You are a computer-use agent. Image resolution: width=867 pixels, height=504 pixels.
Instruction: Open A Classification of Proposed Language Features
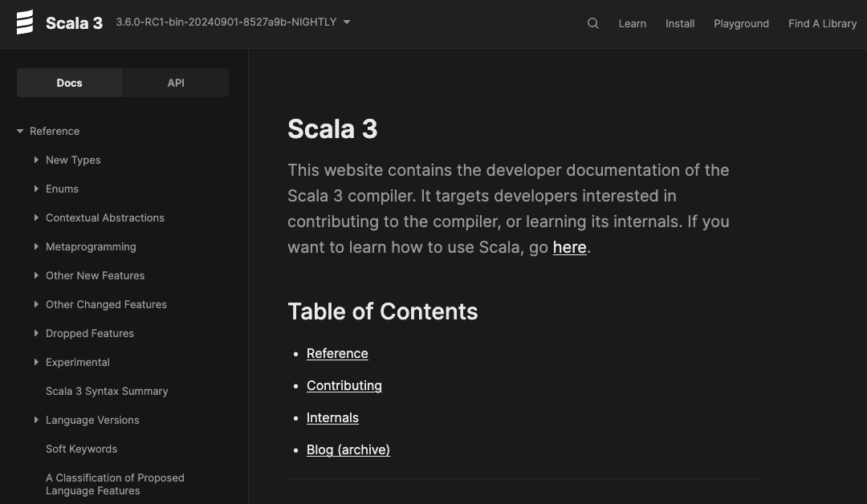[x=115, y=484]
